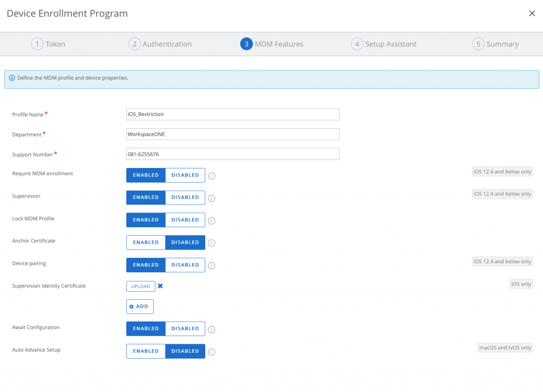Disable Await Configuration

tap(185, 328)
